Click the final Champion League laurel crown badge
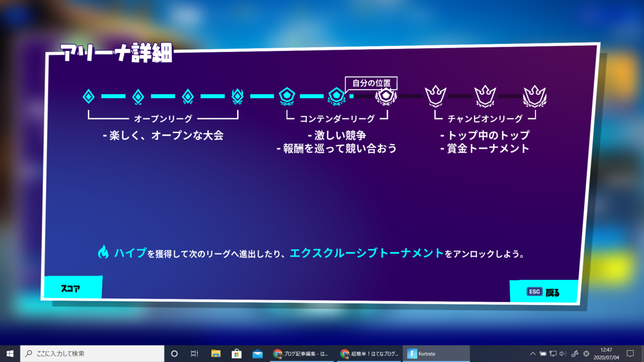Image resolution: width=644 pixels, height=362 pixels. point(535,97)
